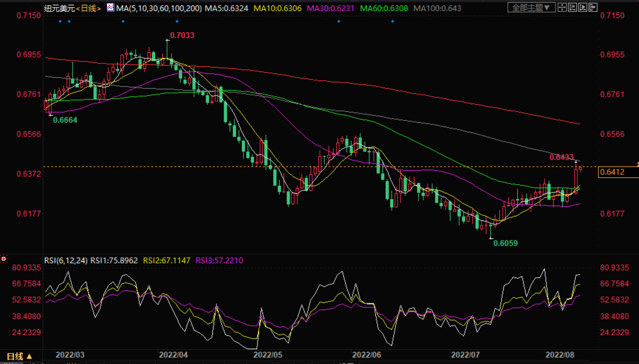Click the play-forward chart icon

coord(583,8)
